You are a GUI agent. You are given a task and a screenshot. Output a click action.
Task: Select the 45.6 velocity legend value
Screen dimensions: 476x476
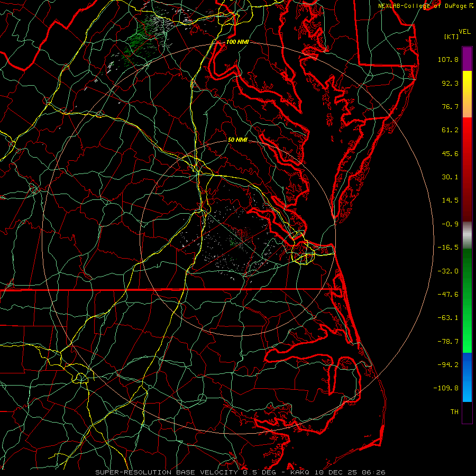tap(450, 153)
